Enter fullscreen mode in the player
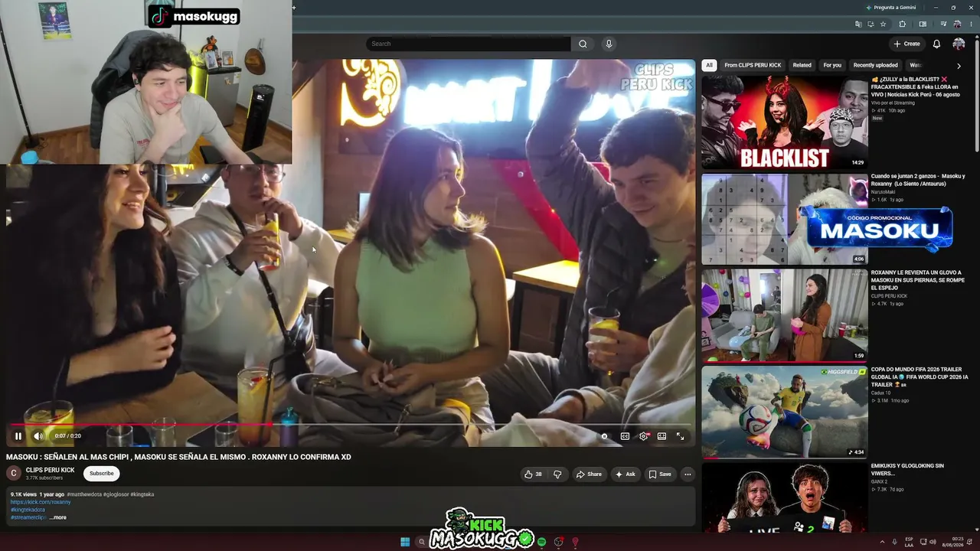 (680, 436)
